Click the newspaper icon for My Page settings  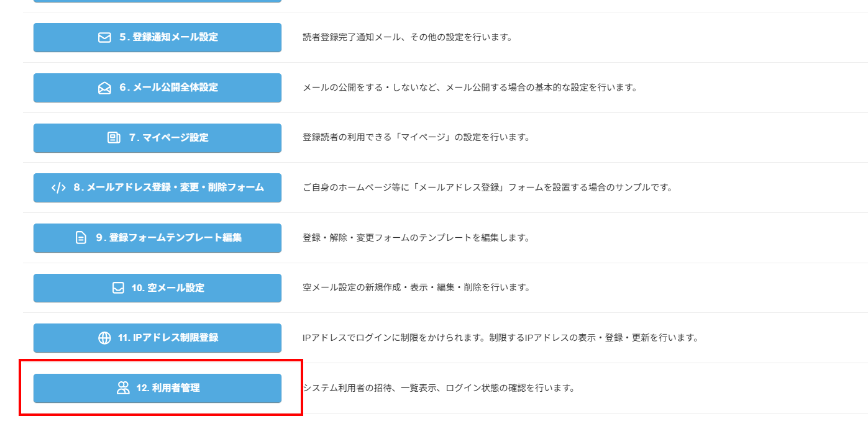tap(114, 138)
